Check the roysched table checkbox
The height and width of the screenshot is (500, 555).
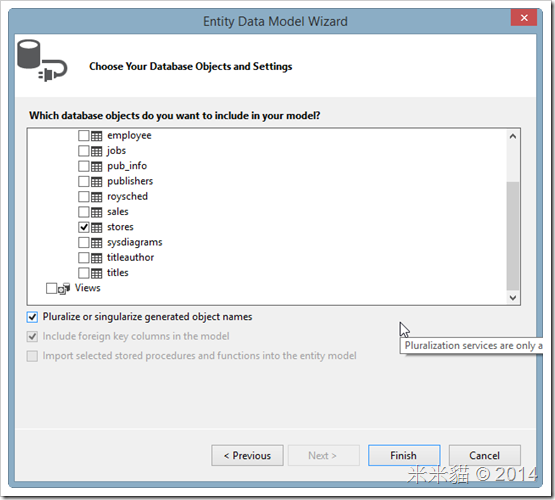[84, 196]
